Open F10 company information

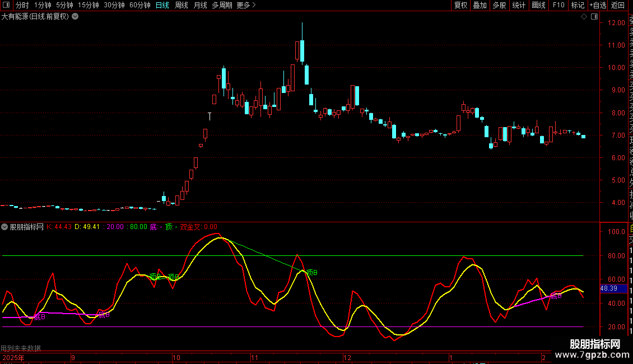point(558,6)
